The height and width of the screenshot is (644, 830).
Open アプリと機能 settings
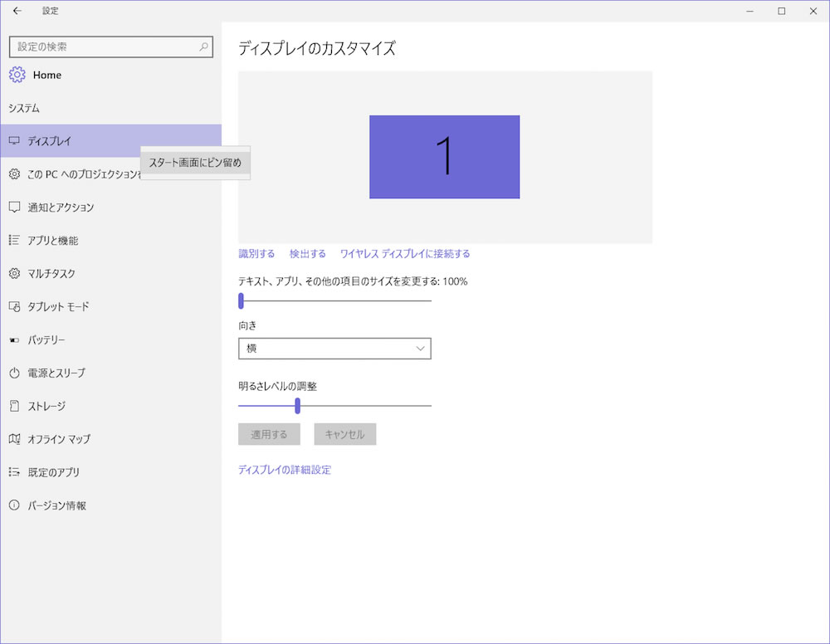110,240
